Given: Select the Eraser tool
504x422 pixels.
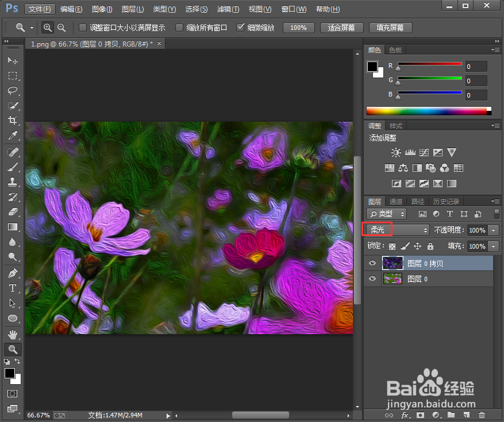Looking at the screenshot, I should pos(13,212).
